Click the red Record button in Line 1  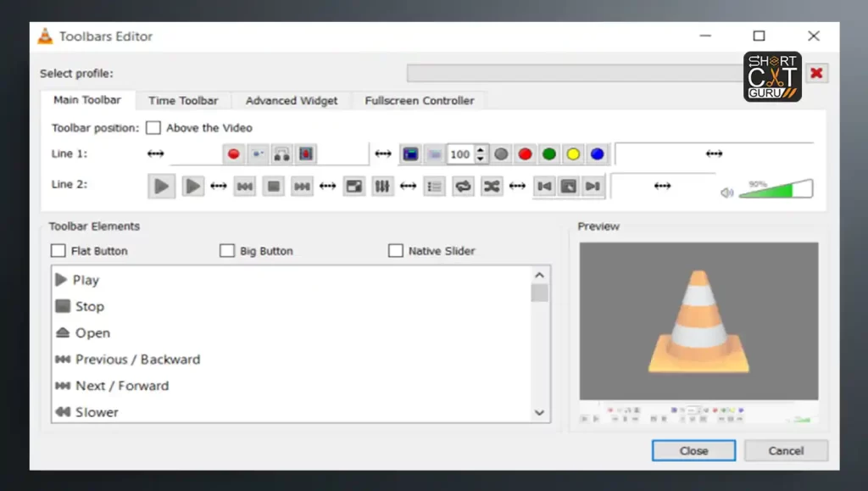point(234,153)
